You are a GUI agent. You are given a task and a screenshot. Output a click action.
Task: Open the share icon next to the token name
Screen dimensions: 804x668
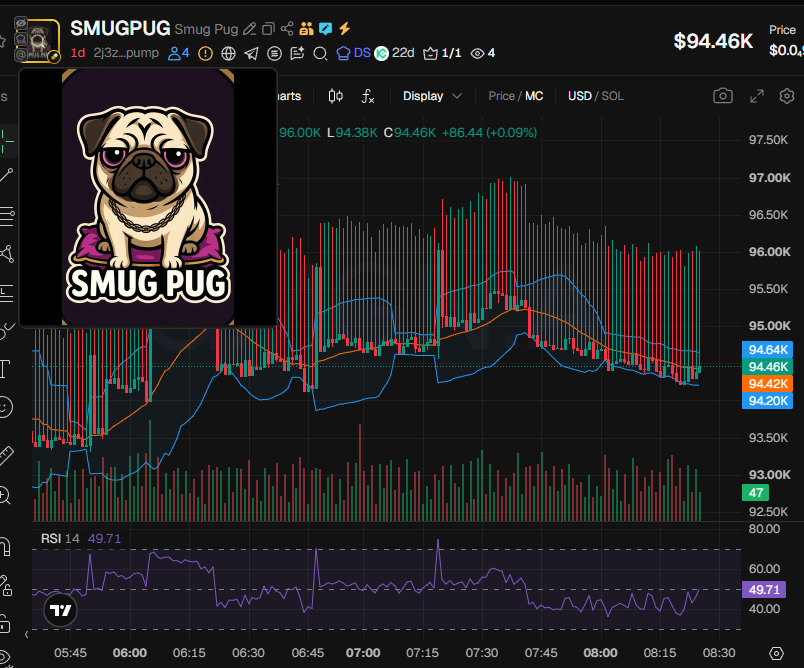coord(287,29)
